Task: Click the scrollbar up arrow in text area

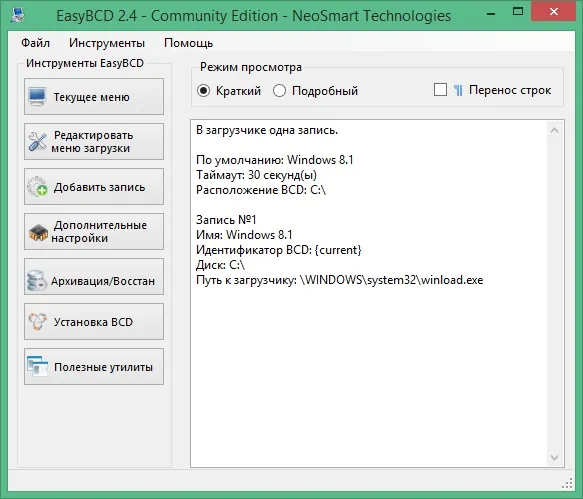Action: click(554, 130)
